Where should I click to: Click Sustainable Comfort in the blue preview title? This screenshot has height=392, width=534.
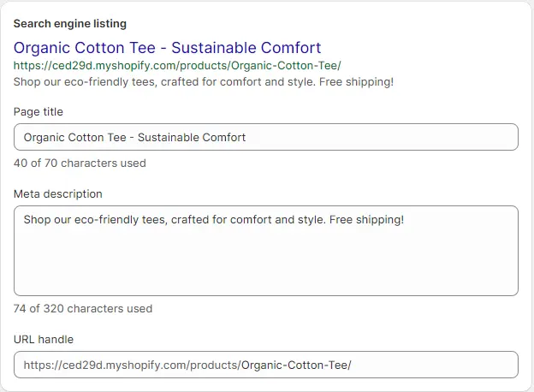click(246, 48)
